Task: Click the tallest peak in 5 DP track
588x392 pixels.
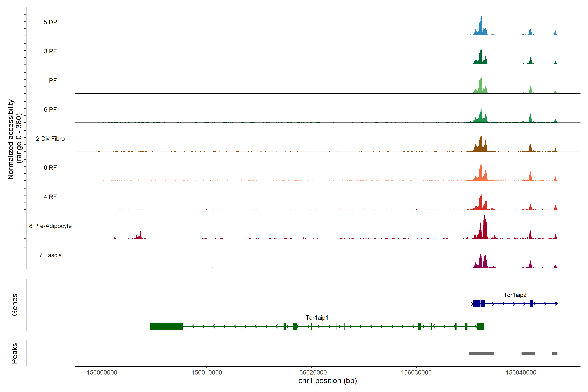Action: point(481,25)
